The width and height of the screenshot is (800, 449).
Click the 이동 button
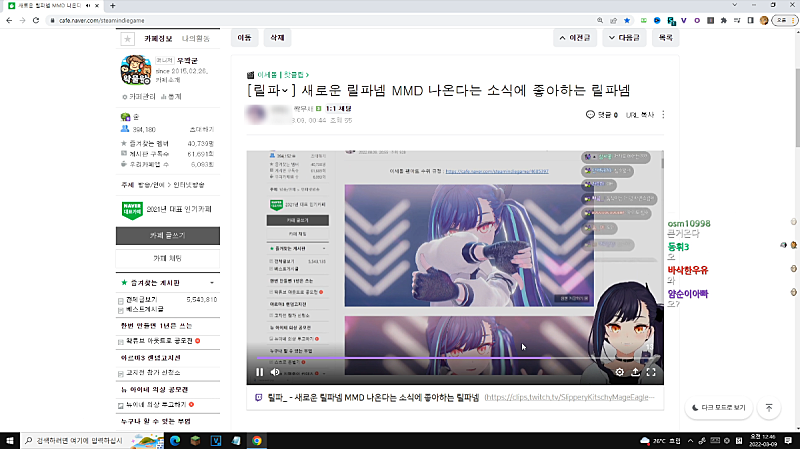pyautogui.click(x=244, y=38)
